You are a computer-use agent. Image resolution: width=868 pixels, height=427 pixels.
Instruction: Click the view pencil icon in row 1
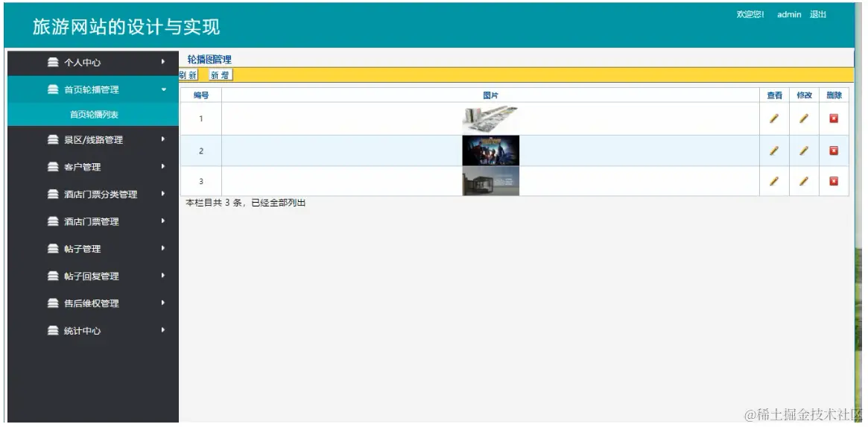click(x=774, y=118)
